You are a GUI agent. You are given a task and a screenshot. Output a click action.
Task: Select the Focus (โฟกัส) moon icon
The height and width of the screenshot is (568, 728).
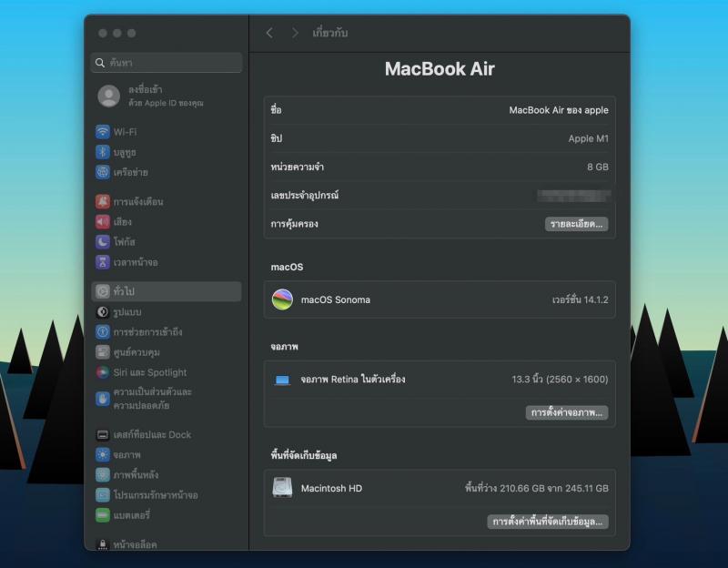tap(103, 241)
